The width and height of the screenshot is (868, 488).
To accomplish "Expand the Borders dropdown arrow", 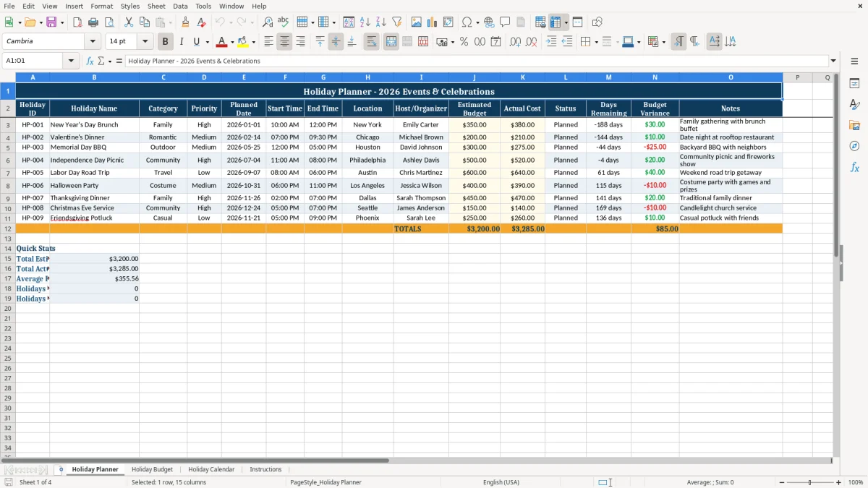I will [x=596, y=42].
